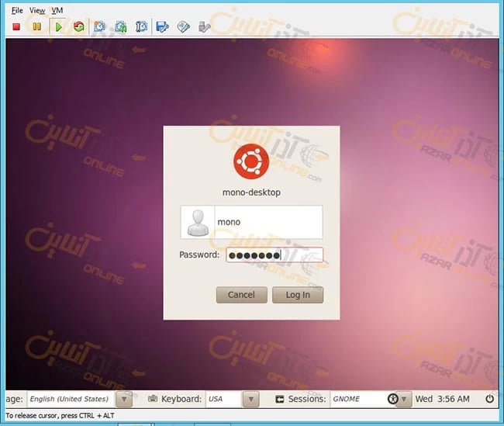Click the Cancel button
Screen dimensions: 504x426
pos(242,295)
